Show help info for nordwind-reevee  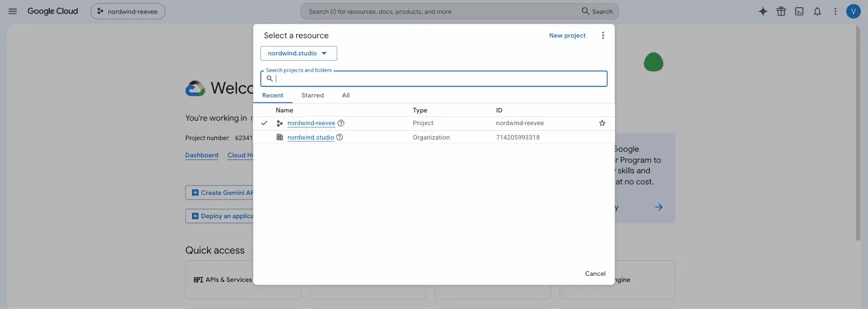coord(341,123)
